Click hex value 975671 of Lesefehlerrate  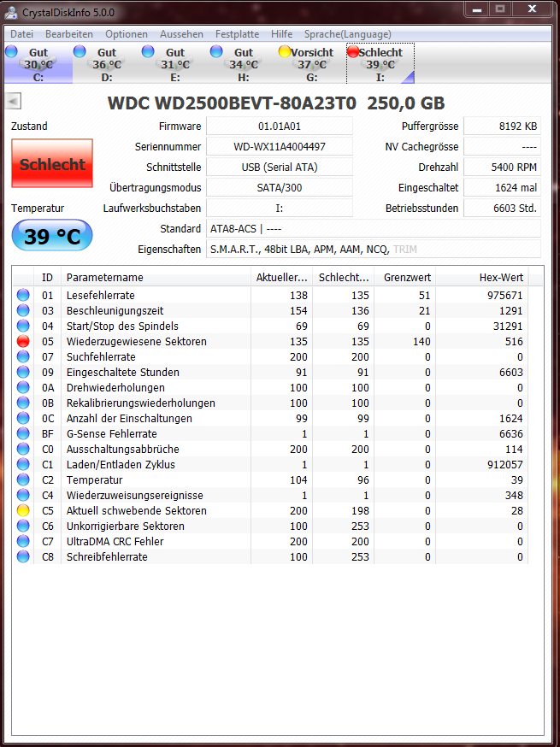[505, 296]
